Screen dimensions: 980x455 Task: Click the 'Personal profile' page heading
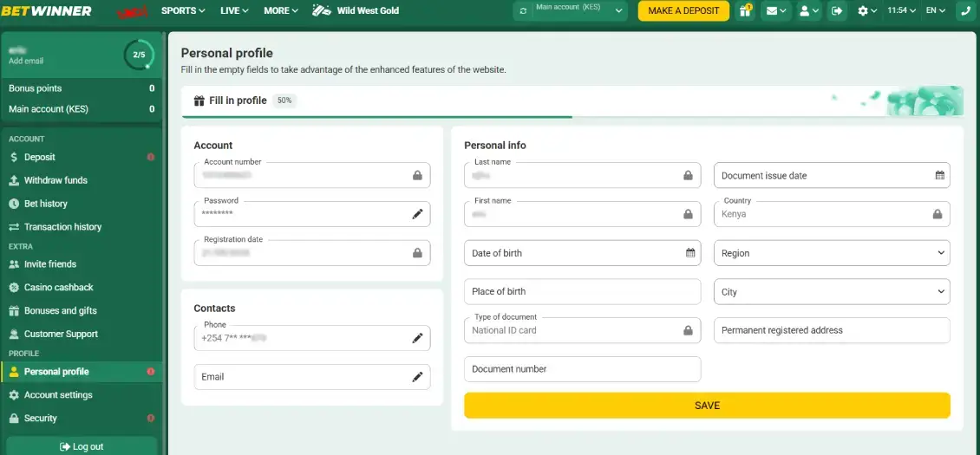tap(227, 54)
